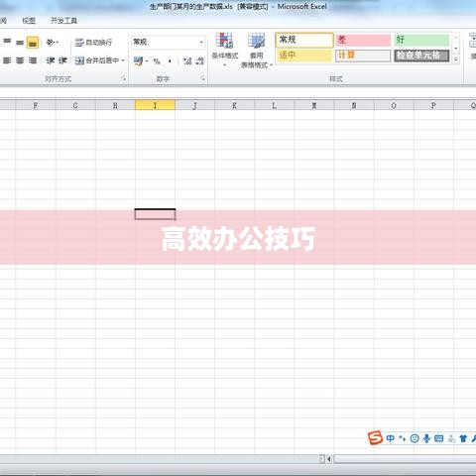Apply comma thousands separator style
The width and height of the screenshot is (476, 476).
coord(170,60)
